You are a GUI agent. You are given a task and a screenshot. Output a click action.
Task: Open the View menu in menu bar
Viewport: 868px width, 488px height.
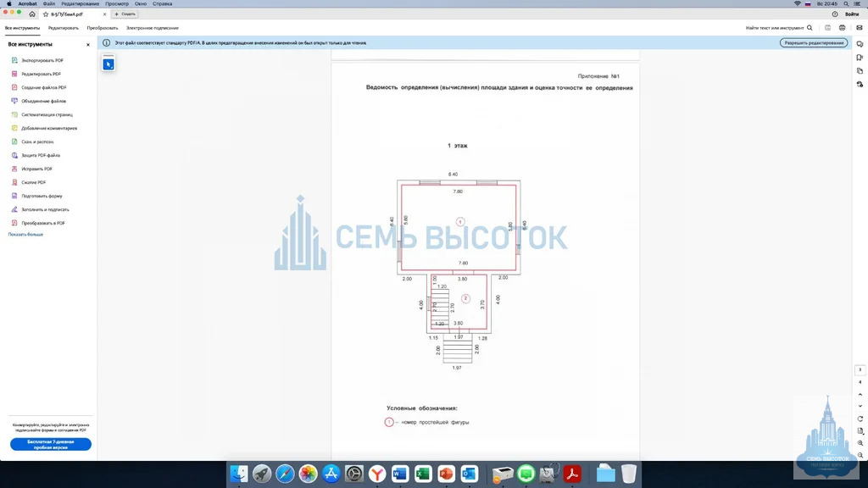(117, 4)
